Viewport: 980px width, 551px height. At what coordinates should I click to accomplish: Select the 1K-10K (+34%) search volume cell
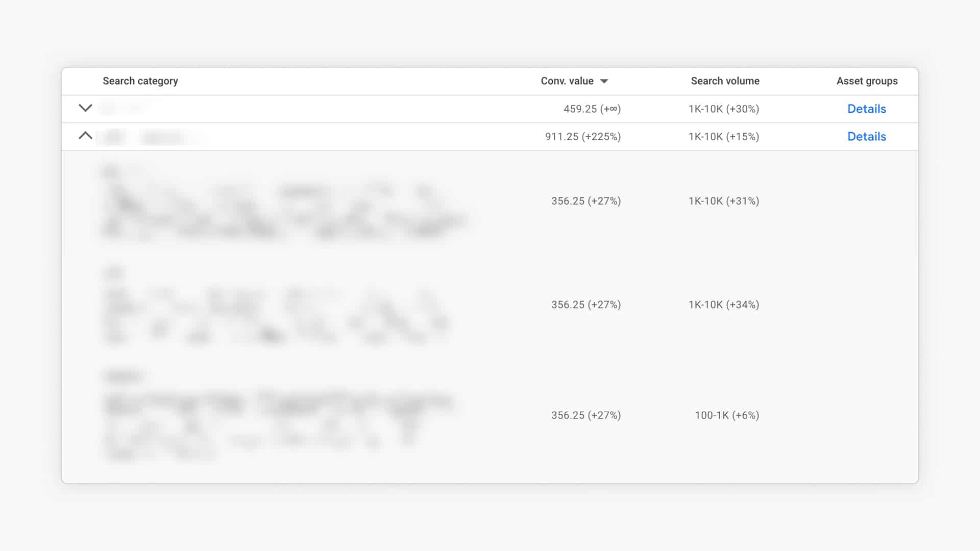point(724,305)
